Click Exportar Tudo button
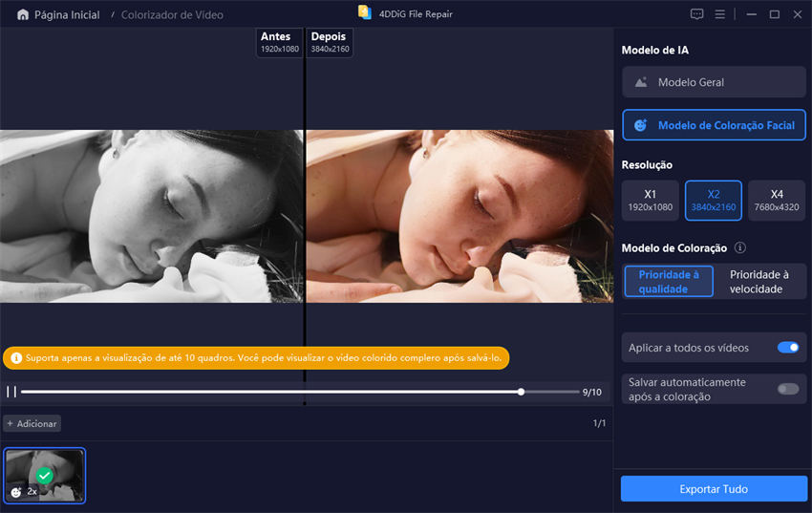 pos(714,489)
